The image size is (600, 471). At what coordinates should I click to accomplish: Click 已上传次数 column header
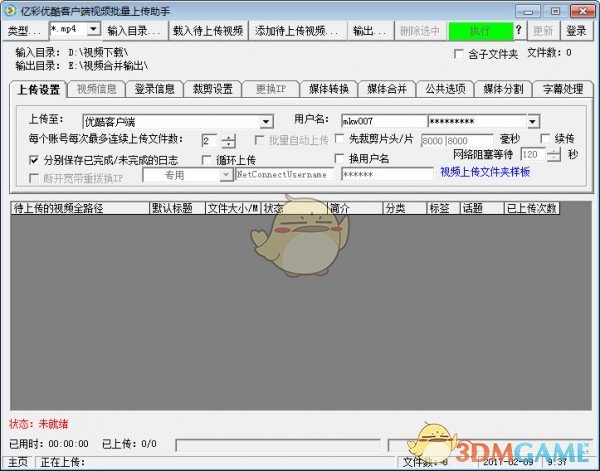pyautogui.click(x=532, y=208)
